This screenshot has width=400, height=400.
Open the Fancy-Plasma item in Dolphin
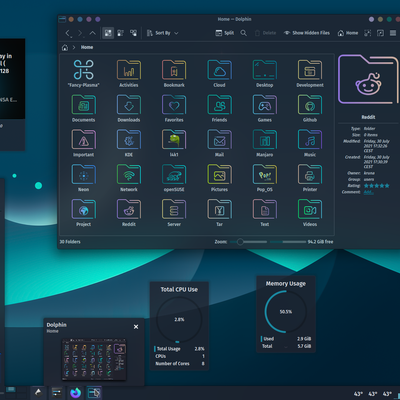84,73
